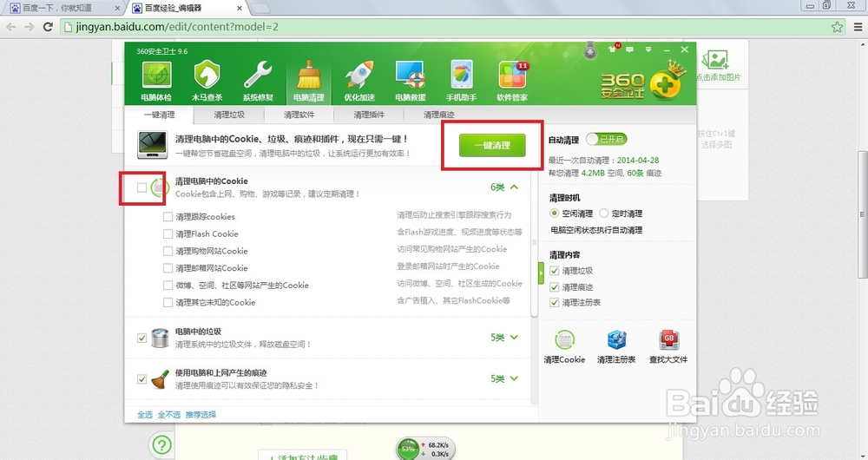Switch to 清理软件 tab

click(299, 115)
